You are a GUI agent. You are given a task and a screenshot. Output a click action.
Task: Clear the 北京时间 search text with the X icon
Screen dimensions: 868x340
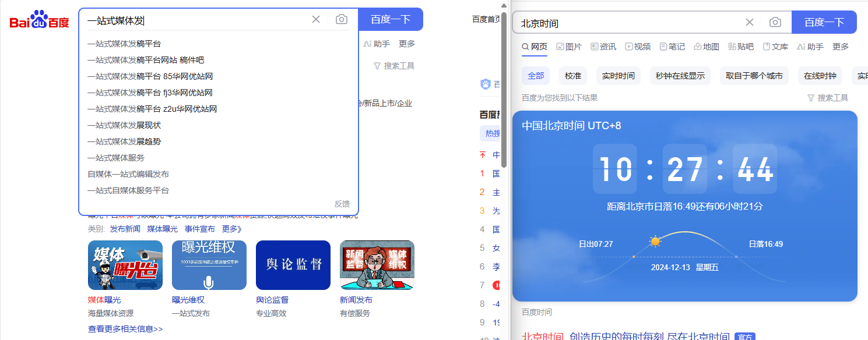tap(750, 22)
